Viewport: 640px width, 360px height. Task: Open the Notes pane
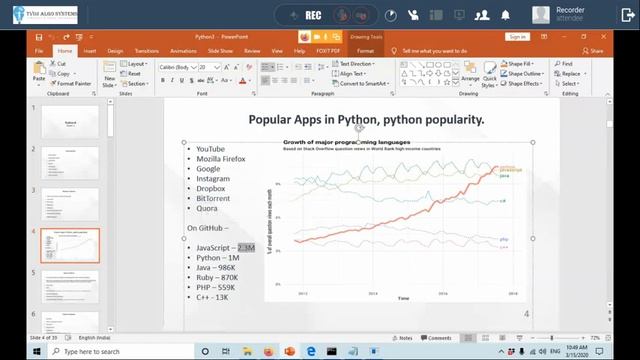point(402,338)
